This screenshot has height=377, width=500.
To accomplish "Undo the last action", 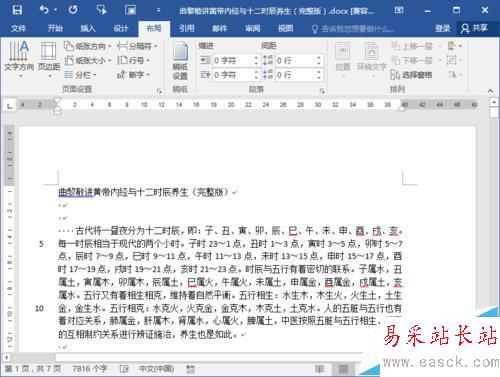I will pyautogui.click(x=44, y=10).
